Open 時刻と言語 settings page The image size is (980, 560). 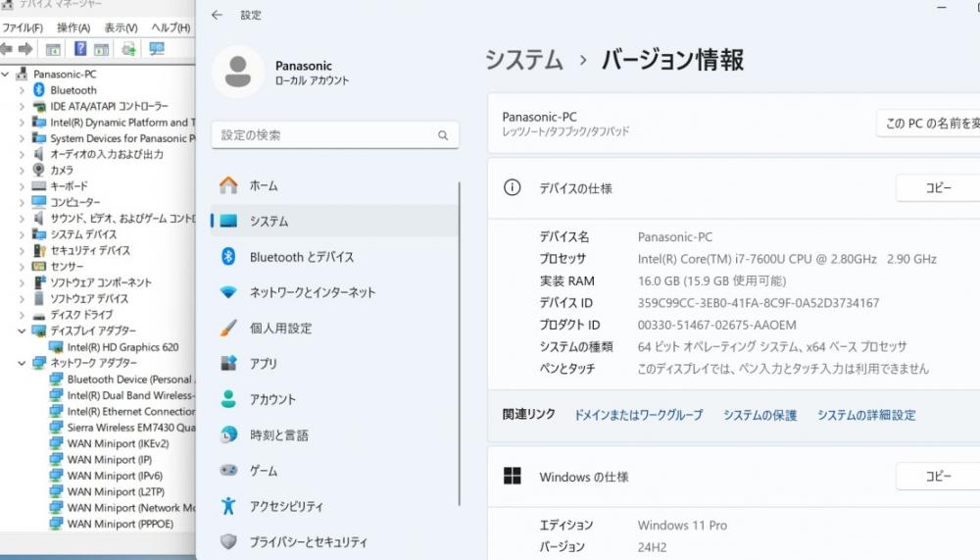[335, 434]
